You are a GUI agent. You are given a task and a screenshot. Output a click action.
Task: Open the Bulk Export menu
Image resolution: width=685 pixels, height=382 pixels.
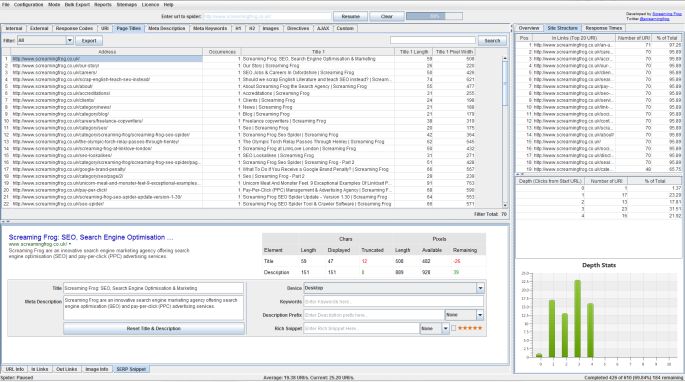click(x=77, y=4)
